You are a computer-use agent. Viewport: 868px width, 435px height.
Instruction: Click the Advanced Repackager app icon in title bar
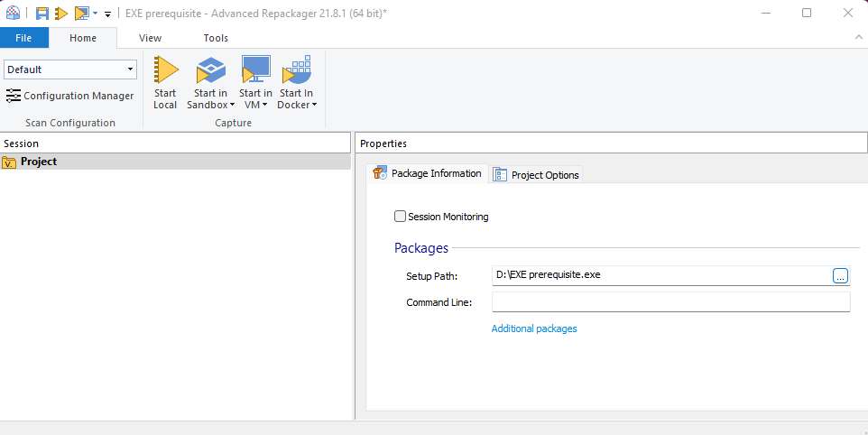(13, 13)
